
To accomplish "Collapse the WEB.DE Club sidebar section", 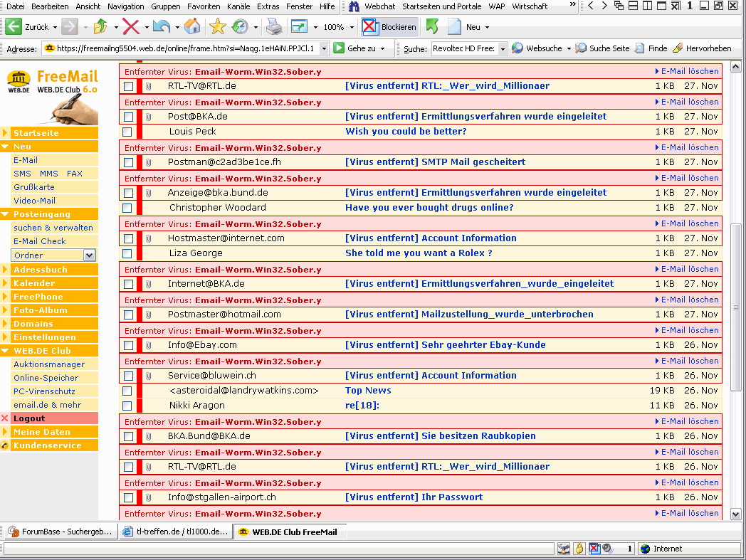I will click(5, 351).
